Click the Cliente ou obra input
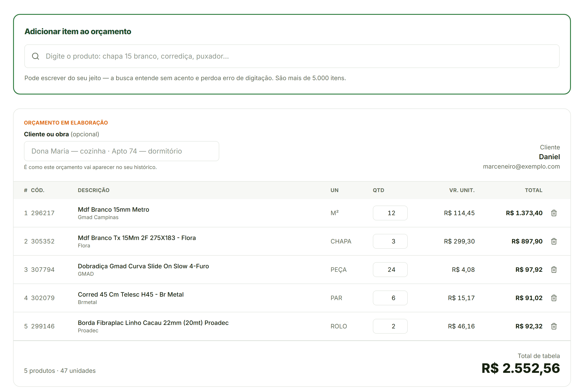The height and width of the screenshot is (392, 584). coord(122,151)
